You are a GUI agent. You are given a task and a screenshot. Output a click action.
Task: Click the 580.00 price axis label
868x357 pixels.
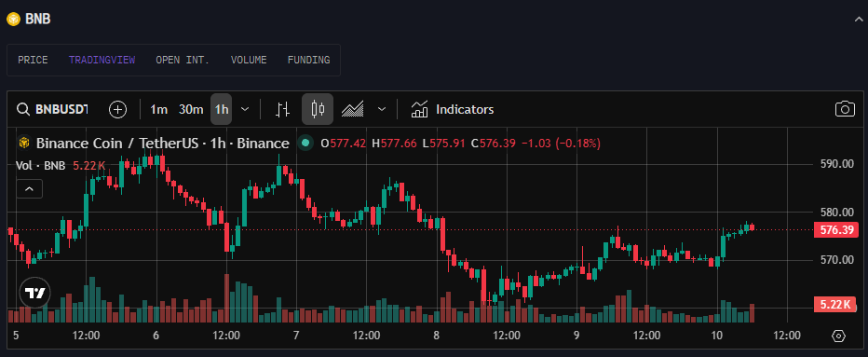[x=836, y=213]
